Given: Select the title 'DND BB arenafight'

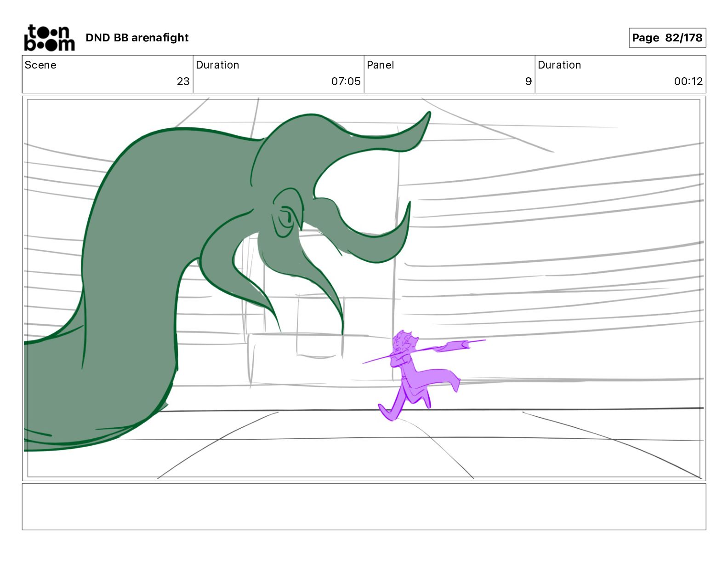Looking at the screenshot, I should click(137, 38).
